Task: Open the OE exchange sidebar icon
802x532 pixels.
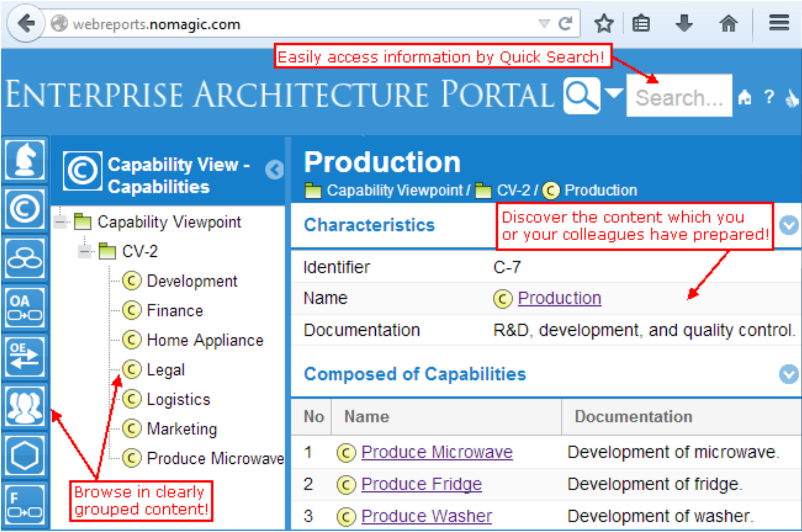Action: click(x=25, y=356)
